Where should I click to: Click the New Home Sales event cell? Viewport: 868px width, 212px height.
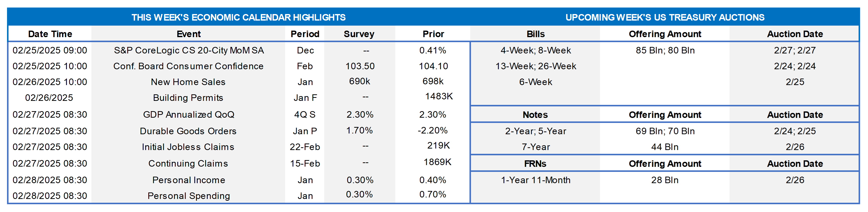pyautogui.click(x=188, y=82)
